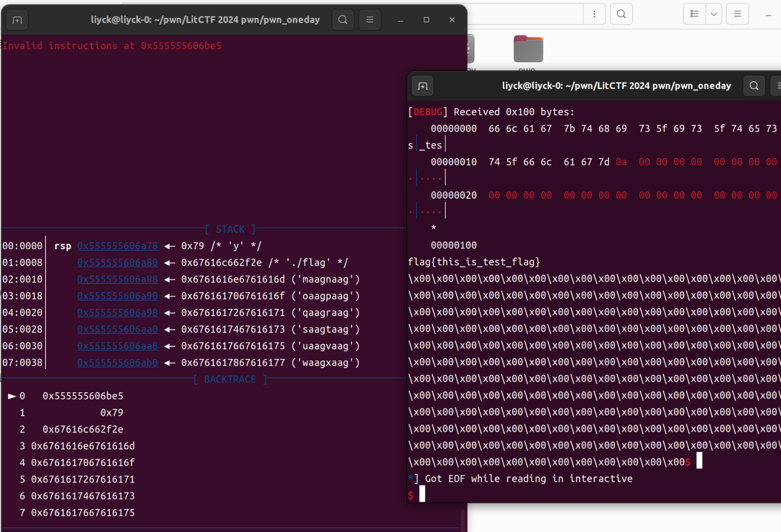Select the pwn folder icon
This screenshot has height=532, width=781.
pyautogui.click(x=528, y=49)
